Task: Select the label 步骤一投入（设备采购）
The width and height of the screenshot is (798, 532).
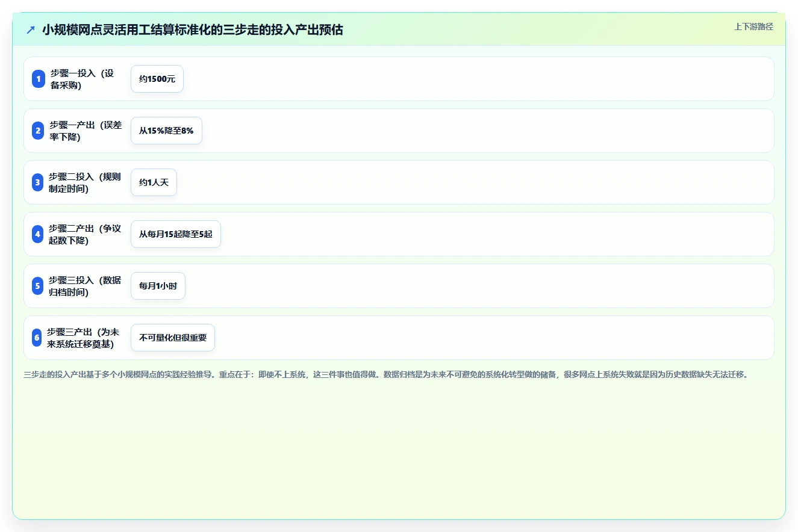Action: 83,79
